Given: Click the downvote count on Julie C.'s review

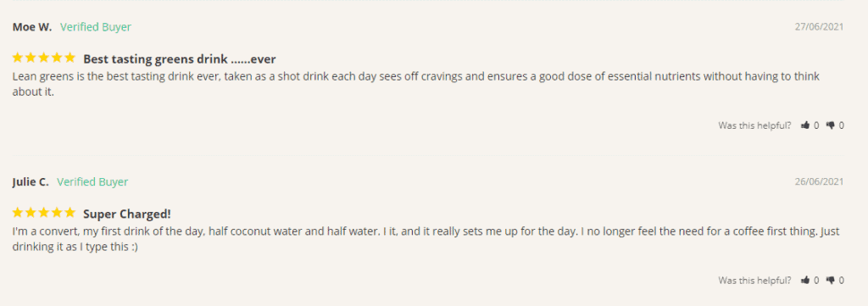Looking at the screenshot, I should [842, 281].
